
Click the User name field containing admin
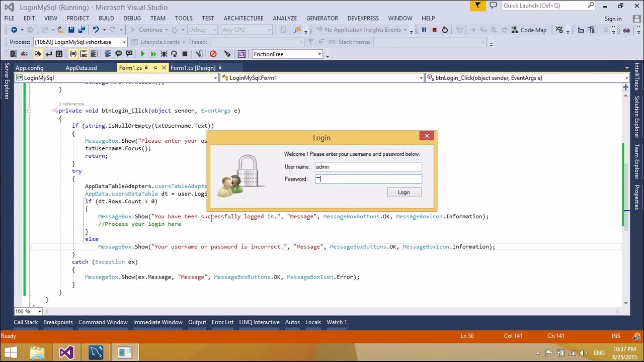pyautogui.click(x=368, y=167)
